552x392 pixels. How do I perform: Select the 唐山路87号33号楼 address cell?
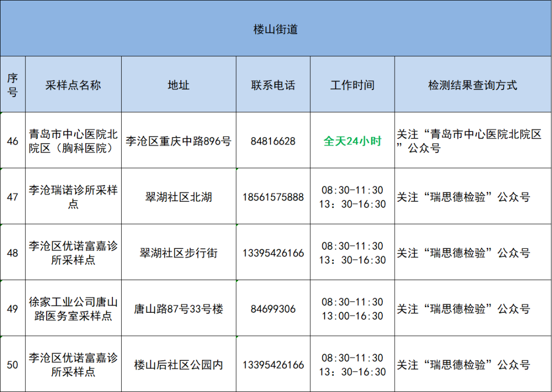(x=178, y=308)
